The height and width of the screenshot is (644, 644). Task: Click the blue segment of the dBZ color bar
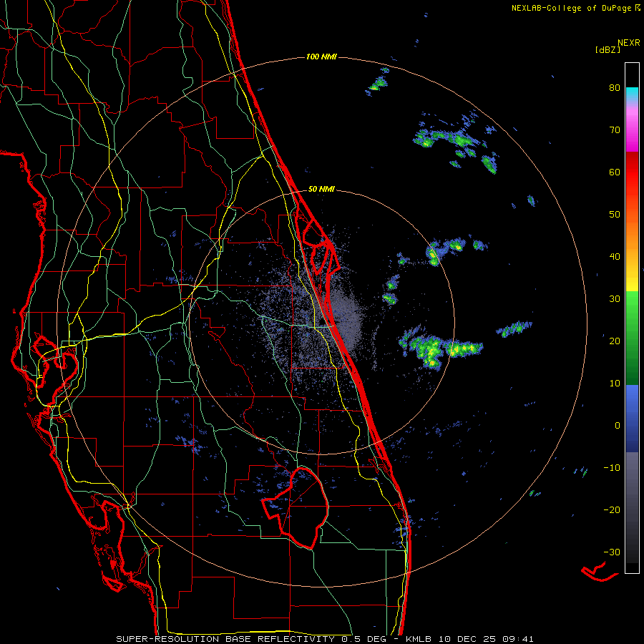coord(632,419)
